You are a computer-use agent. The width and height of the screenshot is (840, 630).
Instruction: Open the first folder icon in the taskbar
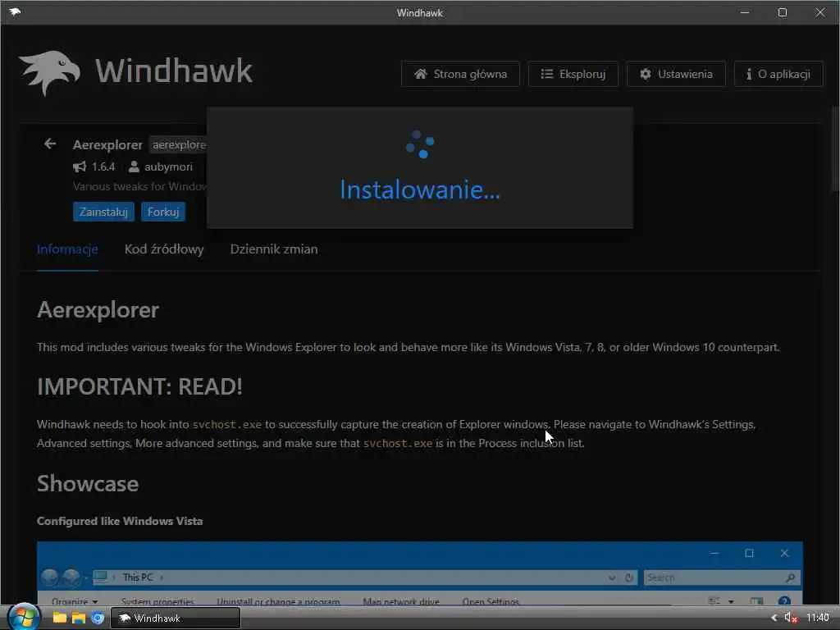coord(59,618)
